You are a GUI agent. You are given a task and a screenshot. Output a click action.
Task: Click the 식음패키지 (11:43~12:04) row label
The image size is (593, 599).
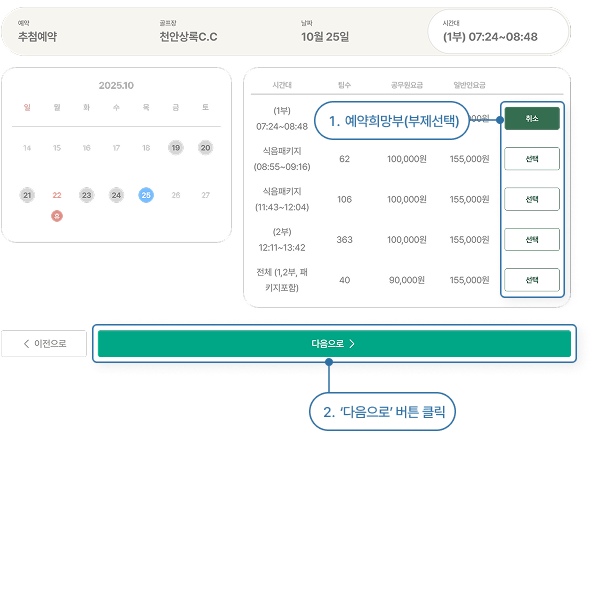point(282,199)
